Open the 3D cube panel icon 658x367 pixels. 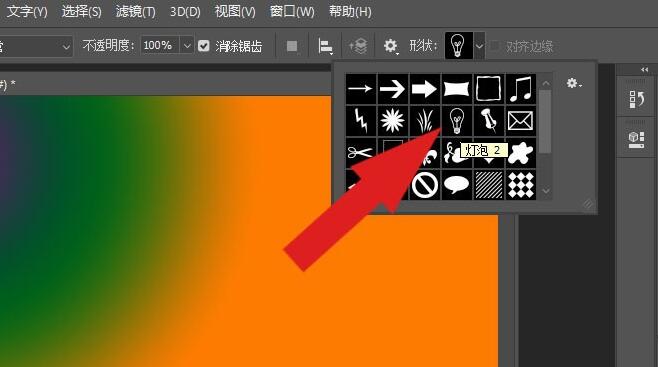coord(637,140)
